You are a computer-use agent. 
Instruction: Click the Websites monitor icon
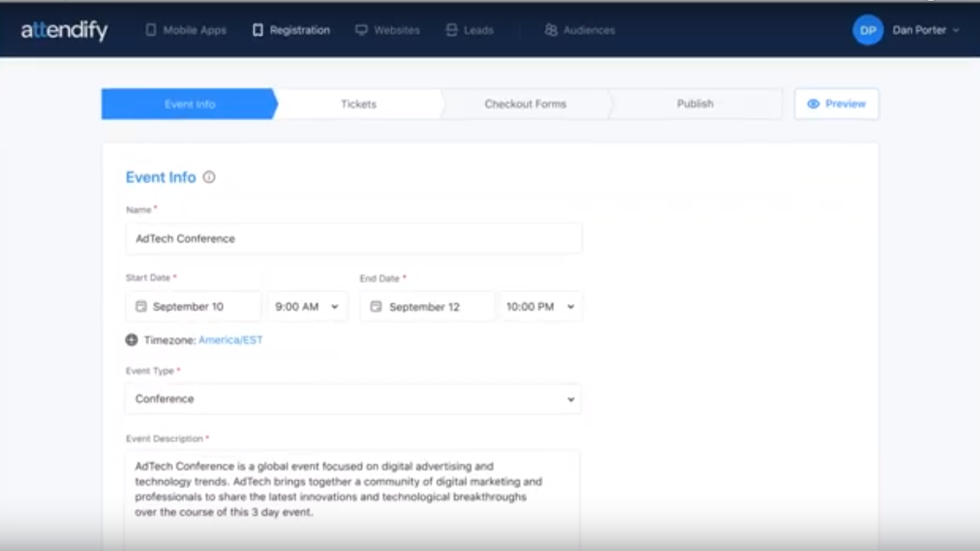click(361, 30)
